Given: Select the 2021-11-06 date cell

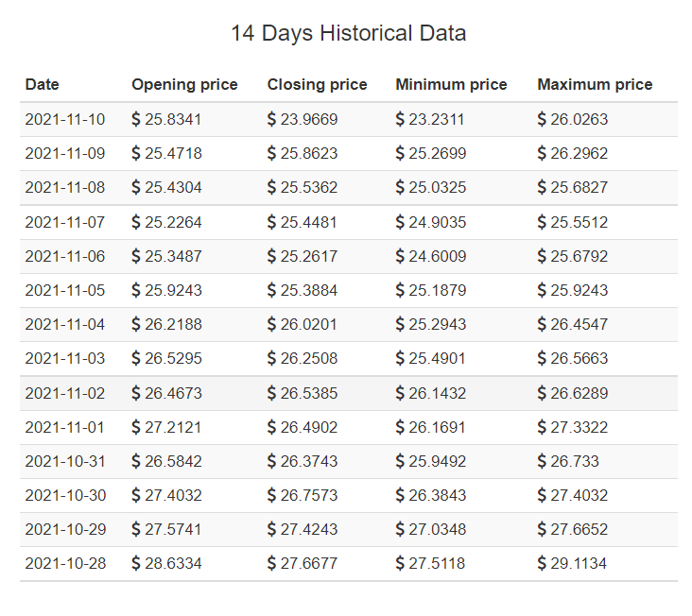Looking at the screenshot, I should 65,256.
